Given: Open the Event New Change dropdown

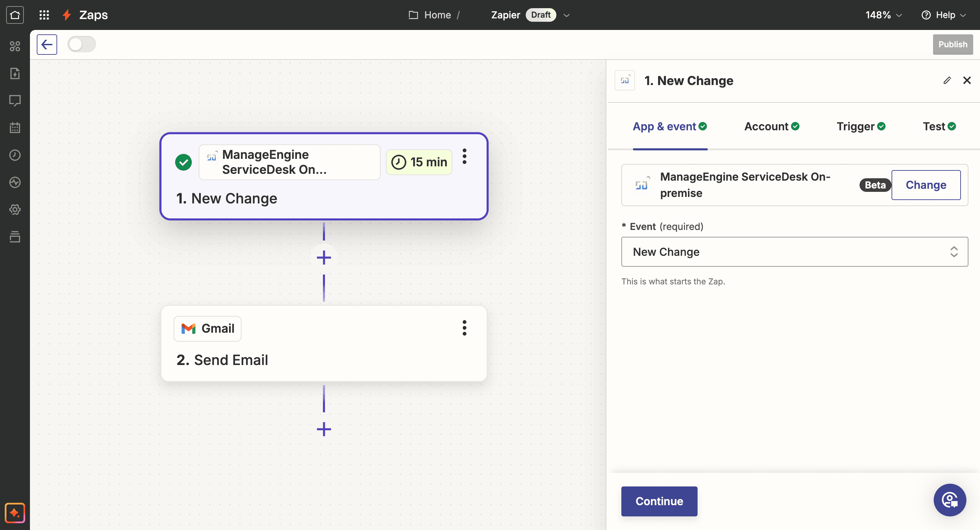Looking at the screenshot, I should pyautogui.click(x=794, y=252).
